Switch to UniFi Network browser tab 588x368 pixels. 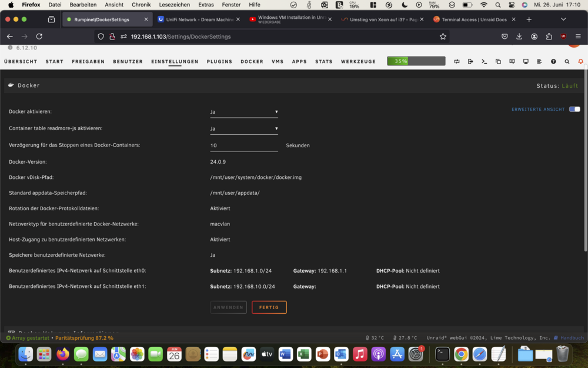[x=199, y=19]
